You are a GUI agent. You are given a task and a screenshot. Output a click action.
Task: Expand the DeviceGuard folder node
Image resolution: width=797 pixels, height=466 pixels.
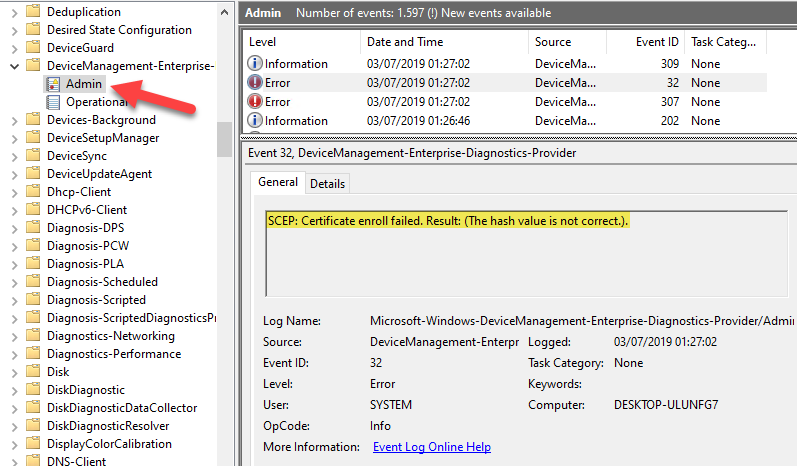tap(13, 48)
